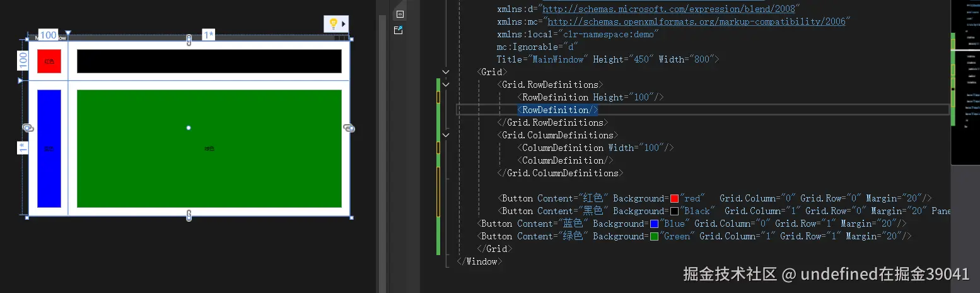Image resolution: width=980 pixels, height=293 pixels.
Task: Click the closing </Grid> tag
Action: pyautogui.click(x=494, y=249)
